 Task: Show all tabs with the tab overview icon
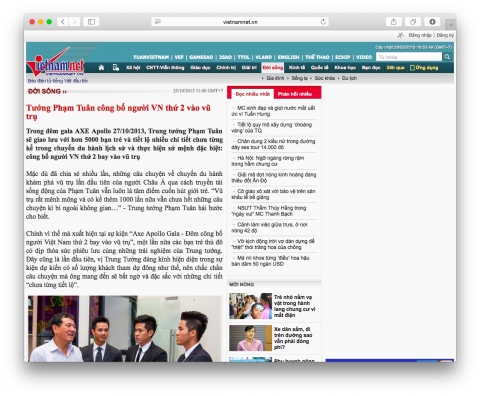tap(413, 22)
